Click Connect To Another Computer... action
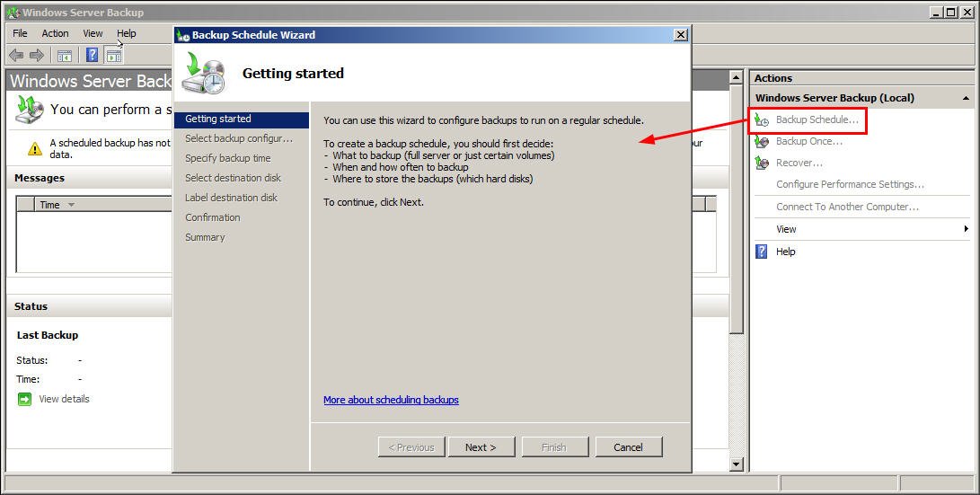 point(847,207)
